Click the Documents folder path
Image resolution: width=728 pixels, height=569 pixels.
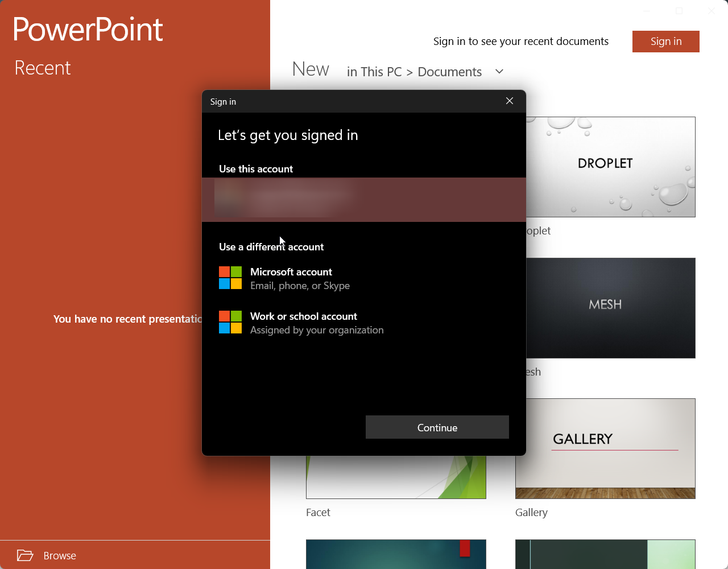click(x=449, y=72)
